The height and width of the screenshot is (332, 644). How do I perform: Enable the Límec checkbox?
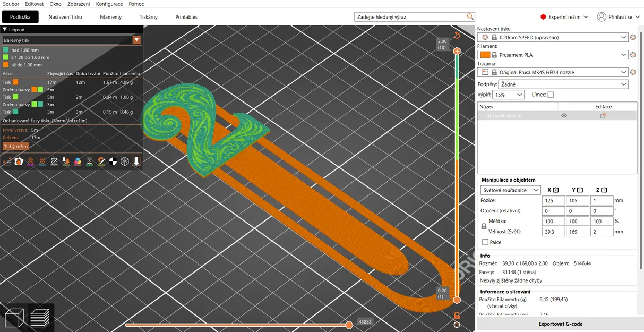551,95
